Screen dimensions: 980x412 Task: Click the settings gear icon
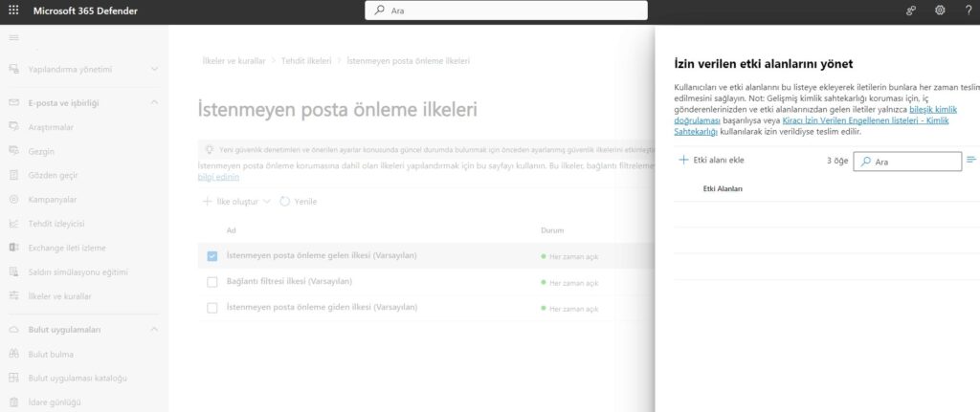click(939, 11)
